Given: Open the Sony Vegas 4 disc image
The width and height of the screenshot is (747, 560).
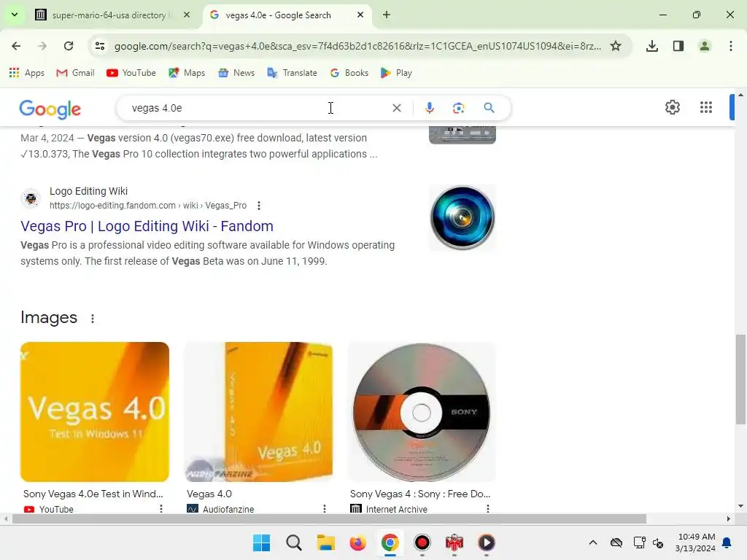Looking at the screenshot, I should 422,412.
